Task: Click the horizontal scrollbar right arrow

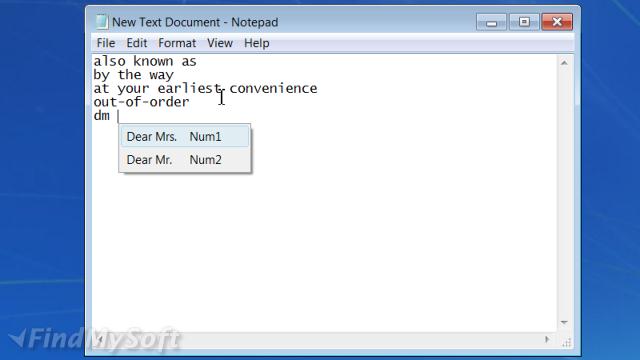Action: [x=547, y=339]
